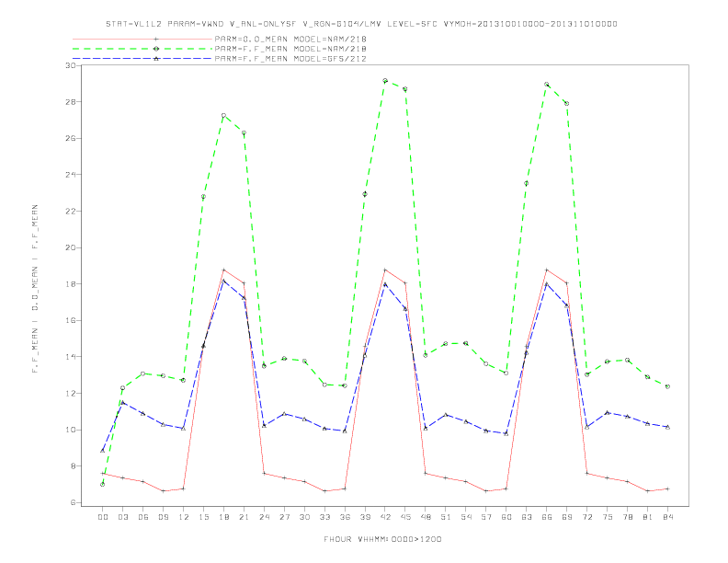Click x-axis tick label 21

coord(244,517)
